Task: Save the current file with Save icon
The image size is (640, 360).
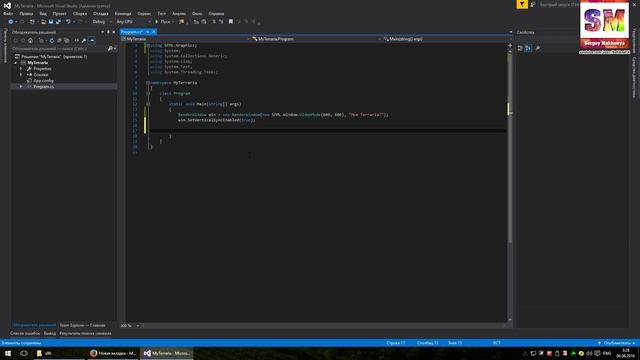Action: pos(51,22)
